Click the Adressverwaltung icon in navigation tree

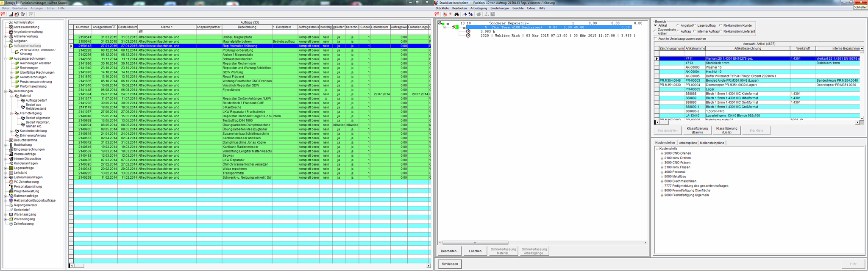click(x=11, y=27)
